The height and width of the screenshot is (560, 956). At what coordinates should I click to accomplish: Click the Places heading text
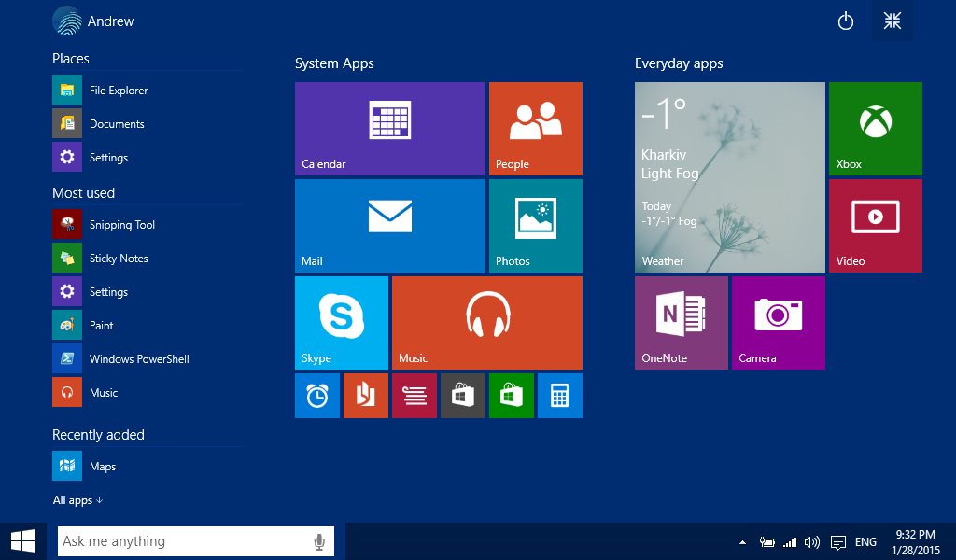[x=71, y=59]
